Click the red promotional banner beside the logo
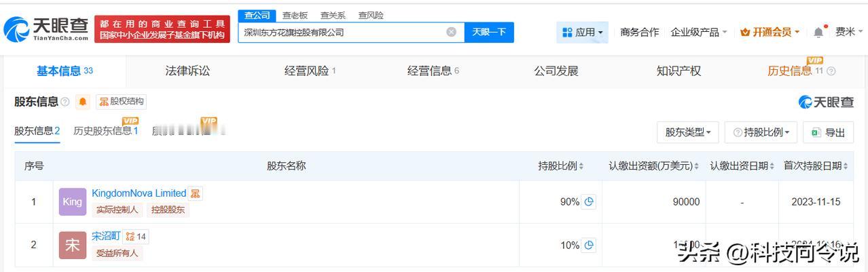Screen dimensions: 868x272 click(162, 29)
